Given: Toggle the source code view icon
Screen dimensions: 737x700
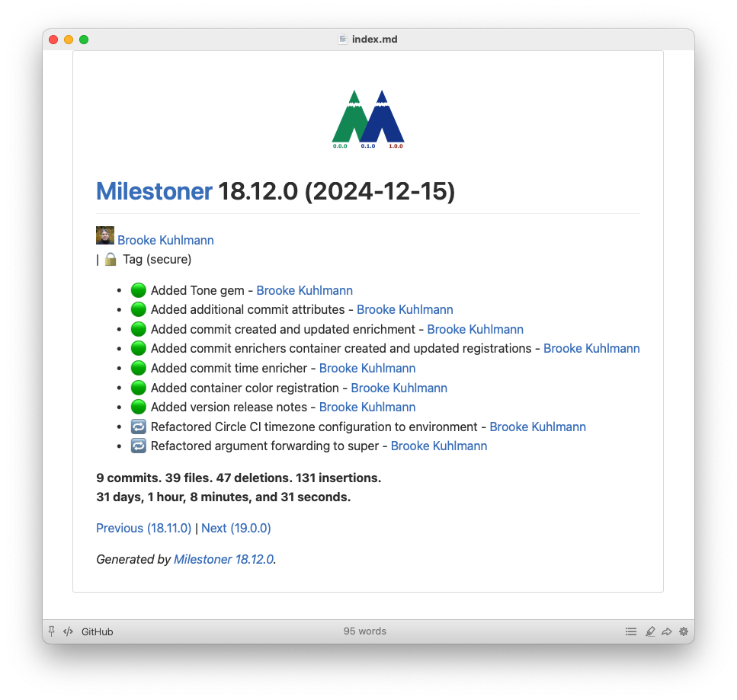Looking at the screenshot, I should point(68,631).
